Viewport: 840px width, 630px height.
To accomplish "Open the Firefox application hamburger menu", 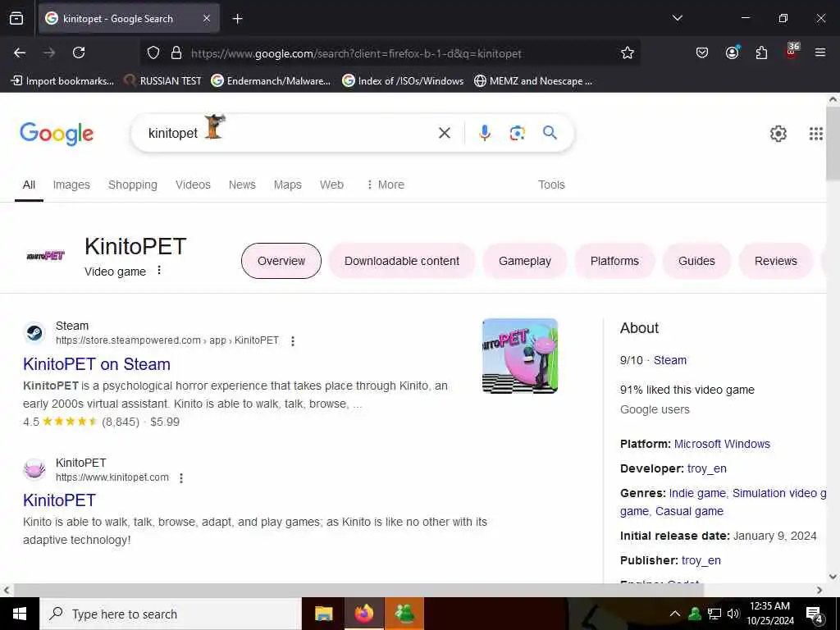I will (820, 52).
